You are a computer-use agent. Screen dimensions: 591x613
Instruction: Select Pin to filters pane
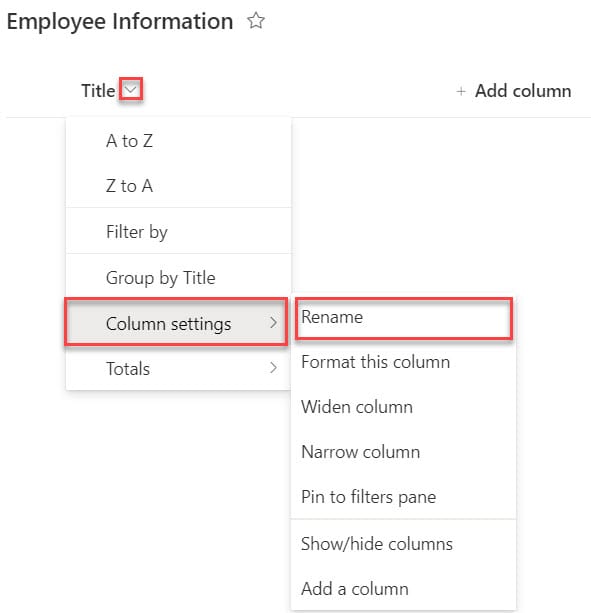click(x=403, y=497)
